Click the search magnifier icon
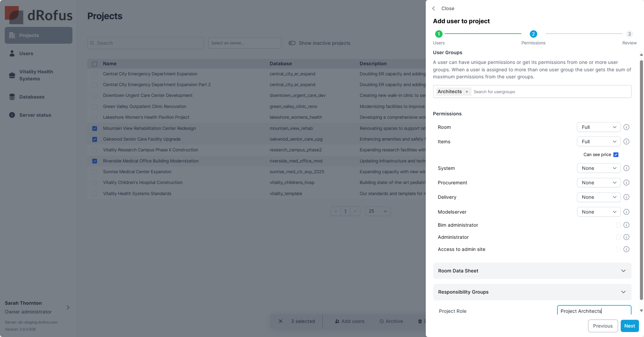Screen dimensions: 644x337 [x=92, y=43]
